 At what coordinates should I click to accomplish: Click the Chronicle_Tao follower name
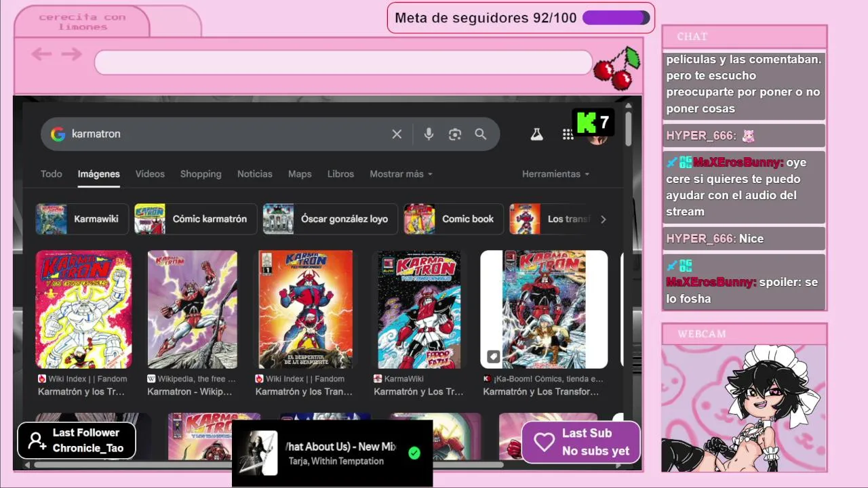pos(88,448)
